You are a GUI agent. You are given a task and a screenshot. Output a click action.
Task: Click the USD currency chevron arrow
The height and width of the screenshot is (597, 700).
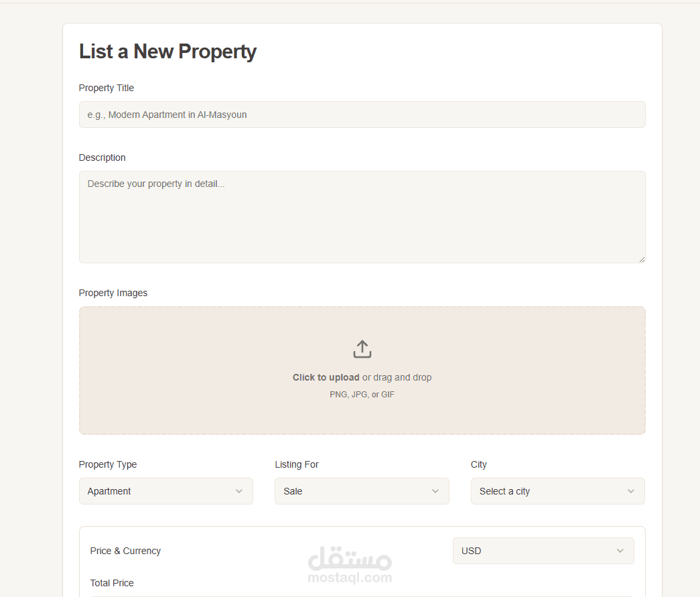pos(620,551)
